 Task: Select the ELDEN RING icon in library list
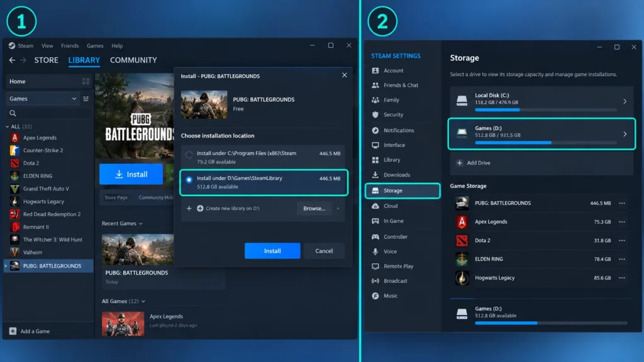[15, 176]
